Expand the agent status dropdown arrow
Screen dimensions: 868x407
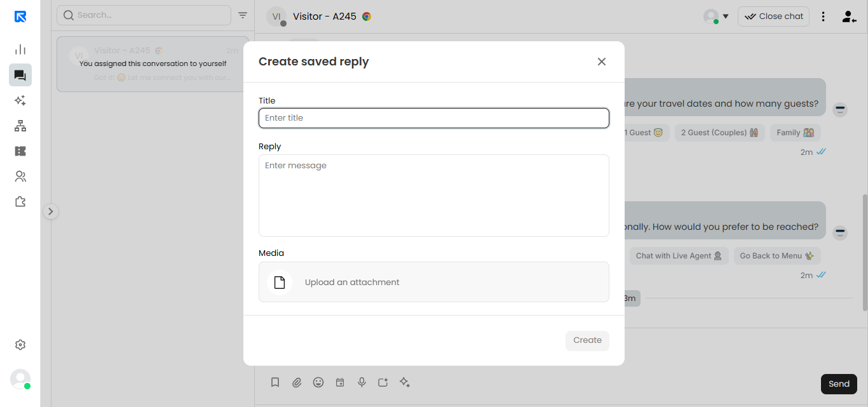tap(726, 17)
